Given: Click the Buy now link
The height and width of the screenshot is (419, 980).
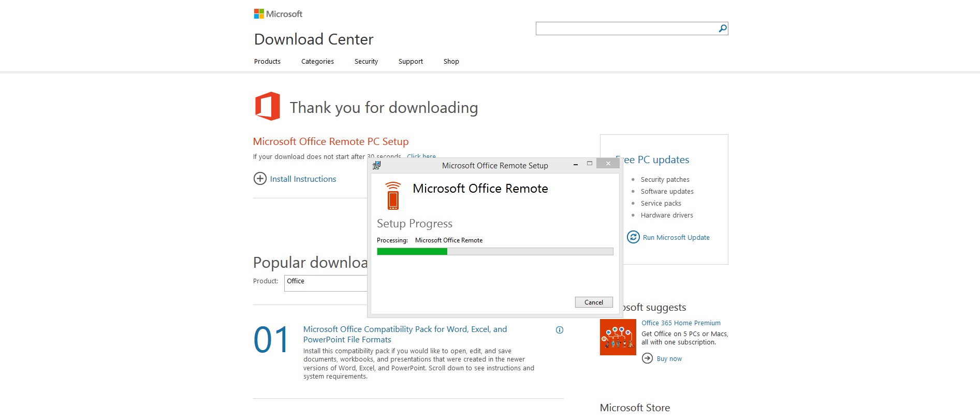Looking at the screenshot, I should [669, 359].
